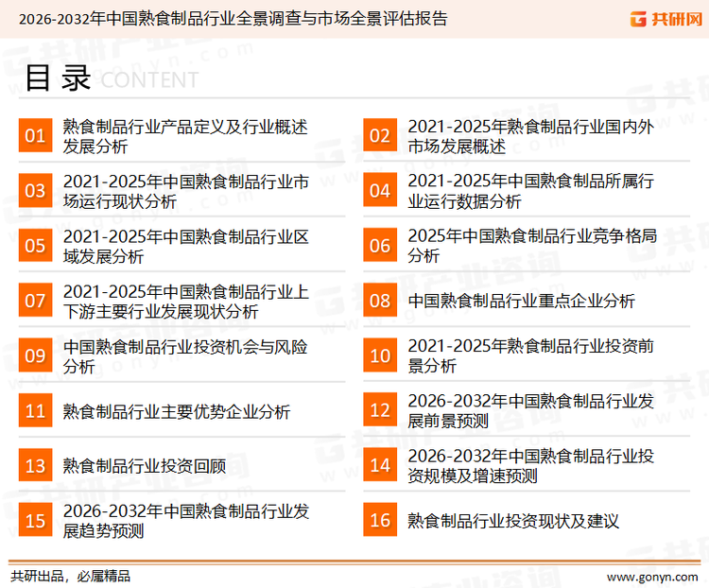Select chapter 熟食制品行业投资回顾
709x588 pixels.
(x=144, y=466)
